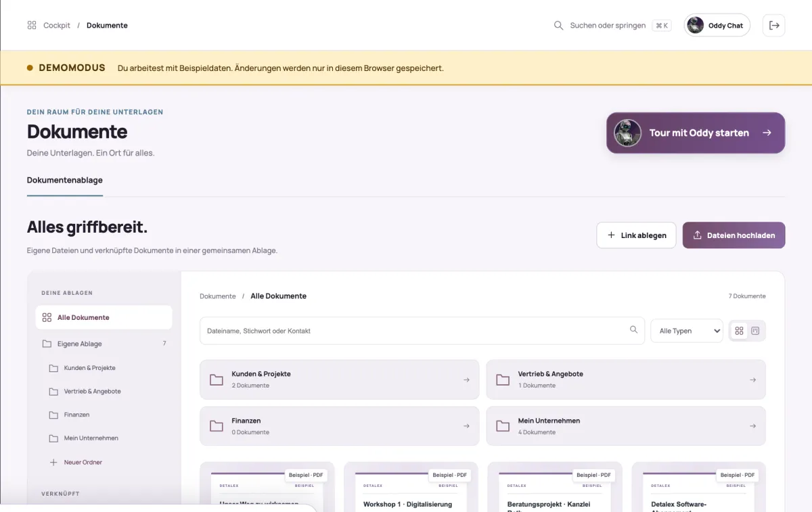812x512 pixels.
Task: Open the 'Beratungsprojekt · Kanzlei' document thumbnail
Action: pos(555,487)
